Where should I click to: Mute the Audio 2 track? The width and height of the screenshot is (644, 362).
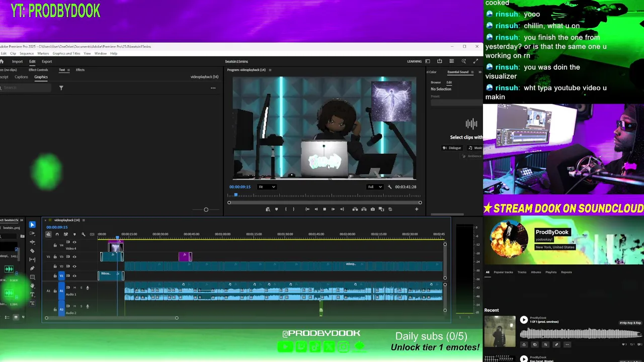coord(74,306)
